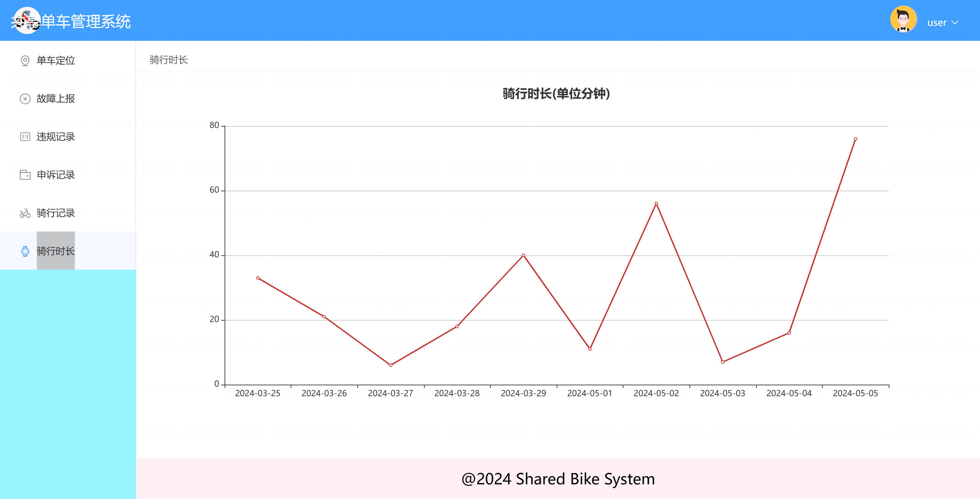
Task: Click the 骑行时长 breadcrumb heading
Action: click(x=168, y=60)
